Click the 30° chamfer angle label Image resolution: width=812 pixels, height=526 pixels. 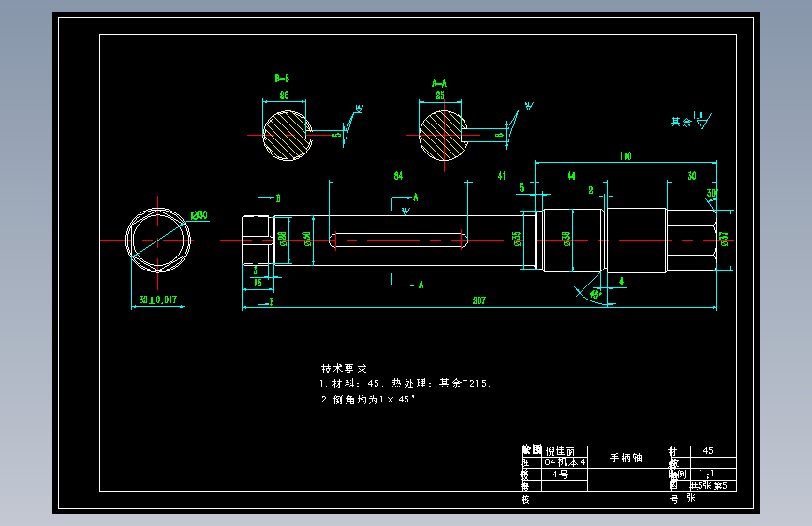[713, 193]
